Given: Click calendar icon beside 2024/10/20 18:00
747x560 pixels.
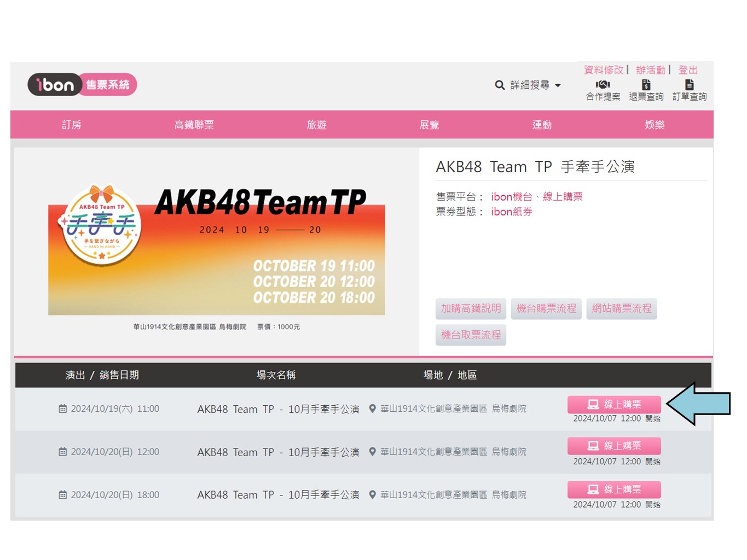Looking at the screenshot, I should pyautogui.click(x=63, y=495).
